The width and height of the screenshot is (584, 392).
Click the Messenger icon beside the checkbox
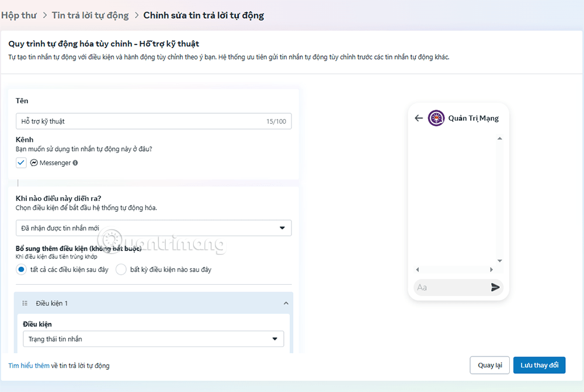point(34,162)
